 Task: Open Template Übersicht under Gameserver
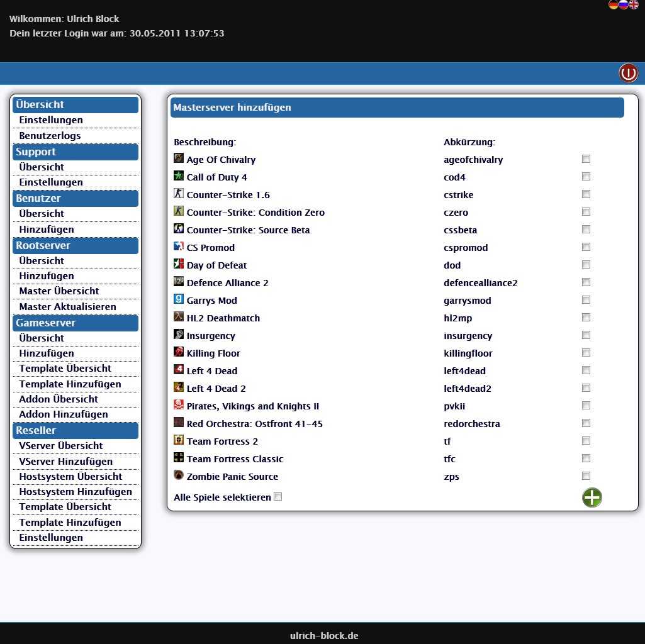(65, 369)
